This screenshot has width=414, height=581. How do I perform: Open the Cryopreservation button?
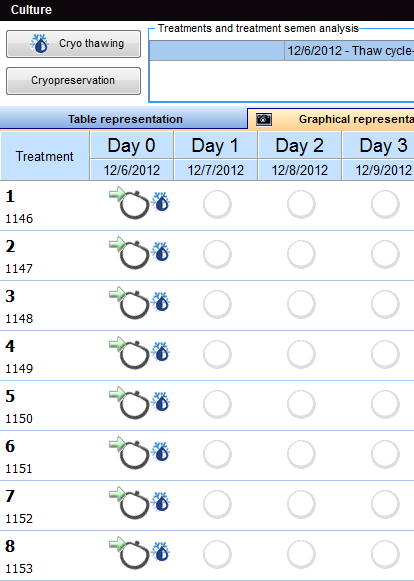pyautogui.click(x=73, y=81)
